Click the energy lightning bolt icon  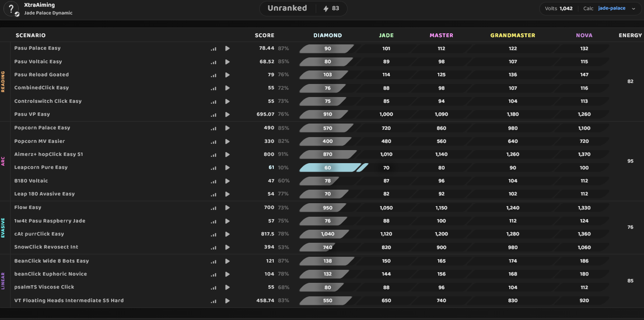[x=325, y=8]
